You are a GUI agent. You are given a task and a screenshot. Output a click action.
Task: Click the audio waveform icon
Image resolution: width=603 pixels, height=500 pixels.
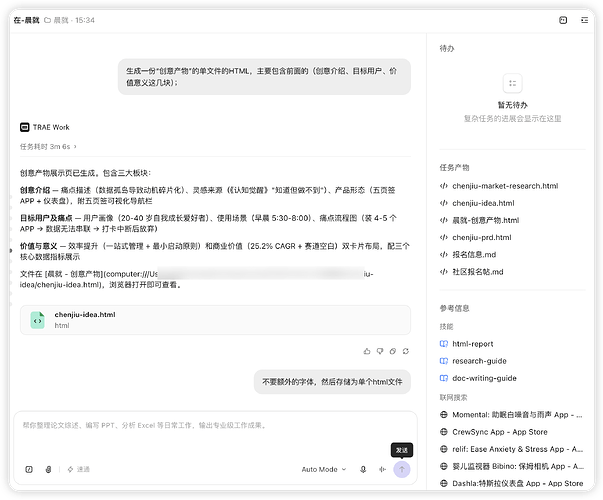382,469
